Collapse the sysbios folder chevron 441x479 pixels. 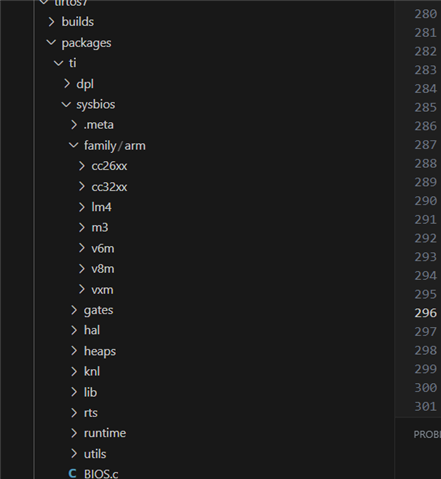66,105
